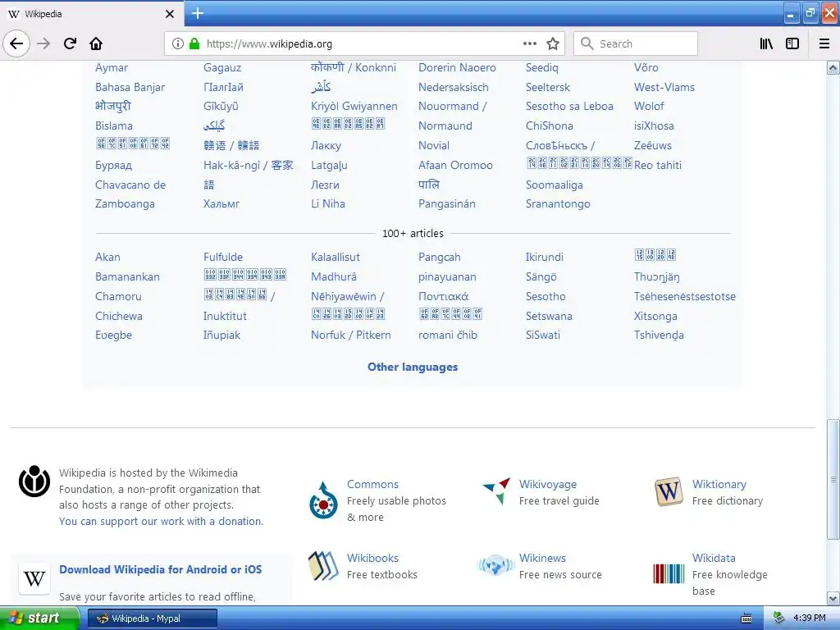The image size is (840, 630).
Task: Open the Kalaallisut link
Action: pos(336,257)
